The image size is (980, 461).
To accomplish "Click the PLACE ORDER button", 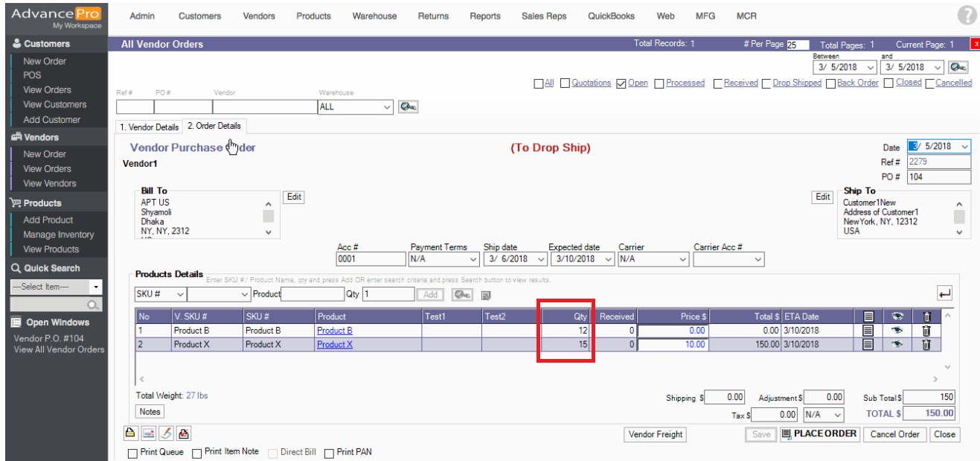I will coord(819,433).
